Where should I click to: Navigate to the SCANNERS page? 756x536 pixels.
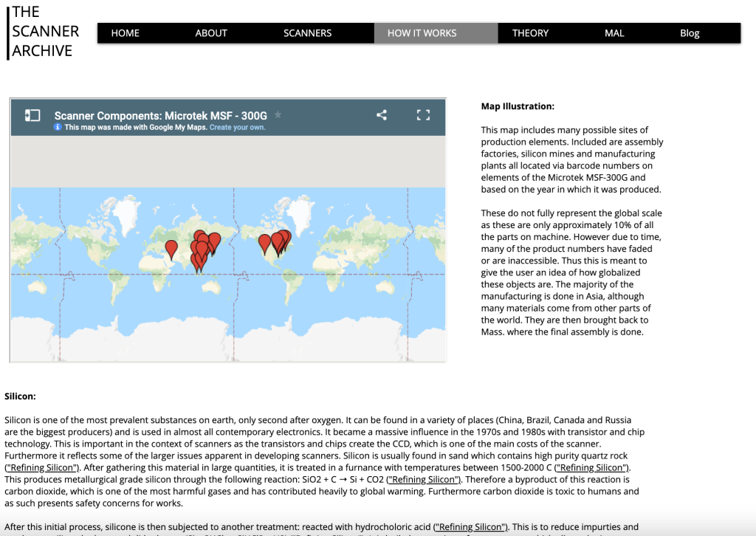coord(307,33)
